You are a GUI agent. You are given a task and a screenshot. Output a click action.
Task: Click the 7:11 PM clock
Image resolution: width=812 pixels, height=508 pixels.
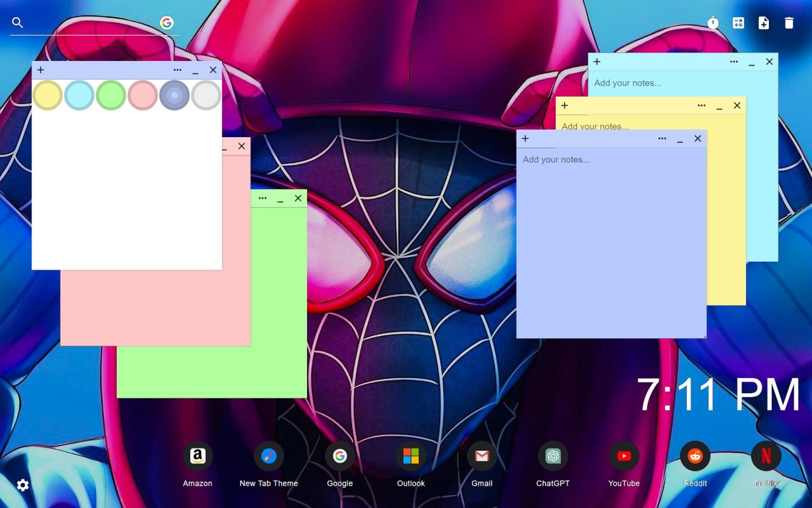pyautogui.click(x=718, y=395)
